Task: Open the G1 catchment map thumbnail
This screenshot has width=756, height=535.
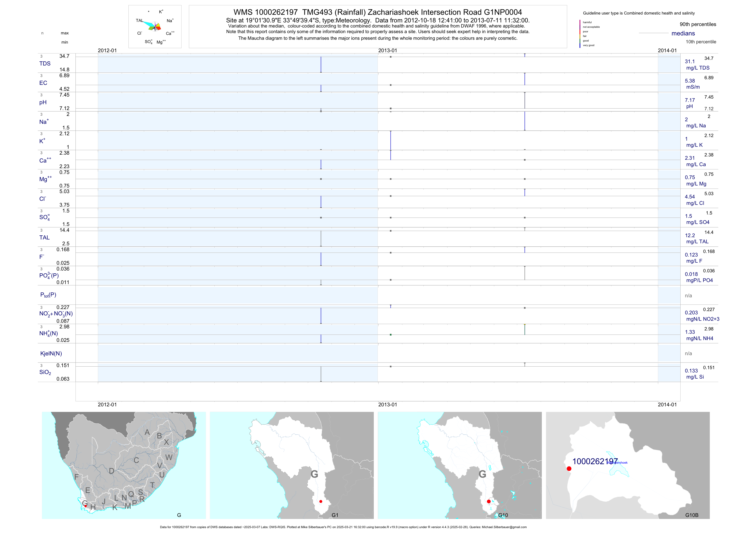Action: (x=292, y=465)
